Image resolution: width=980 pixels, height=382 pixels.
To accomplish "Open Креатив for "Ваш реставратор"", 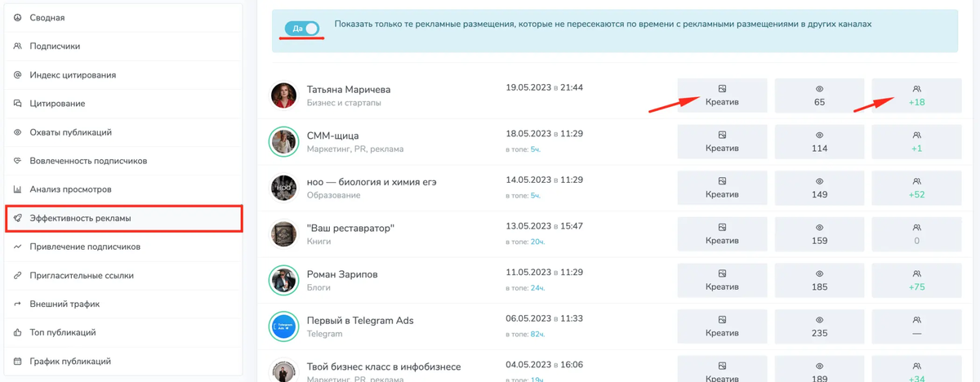I will pyautogui.click(x=722, y=233).
